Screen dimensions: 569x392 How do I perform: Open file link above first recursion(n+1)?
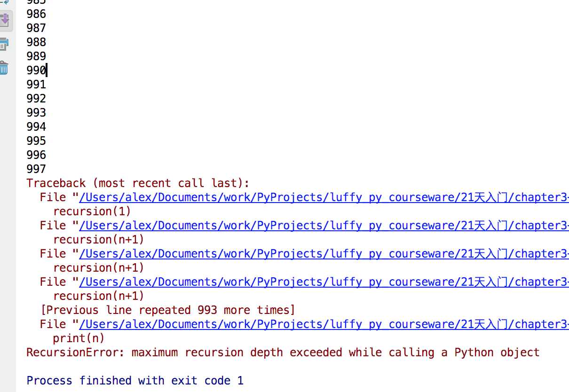coord(324,226)
